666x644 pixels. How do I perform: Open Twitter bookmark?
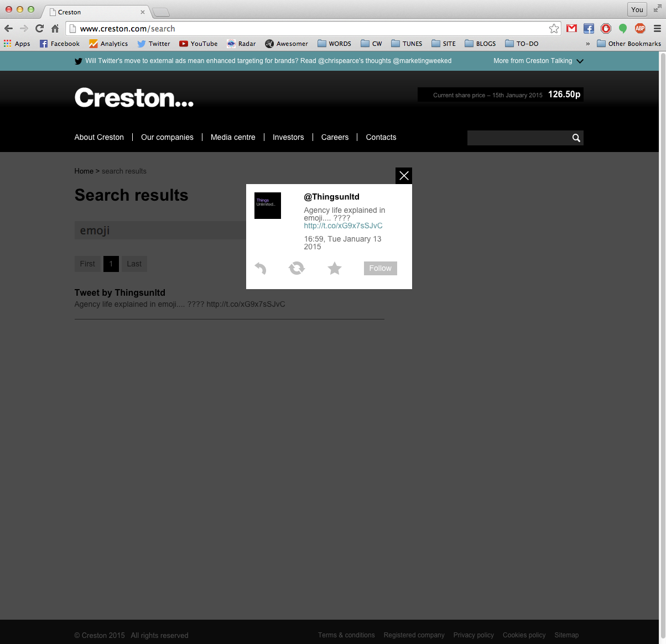point(154,44)
